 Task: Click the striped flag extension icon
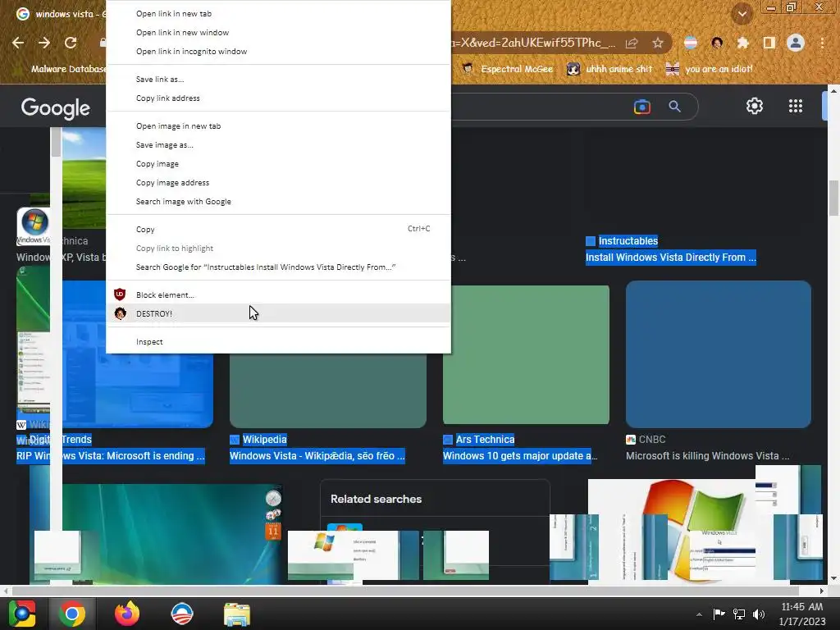coord(691,43)
